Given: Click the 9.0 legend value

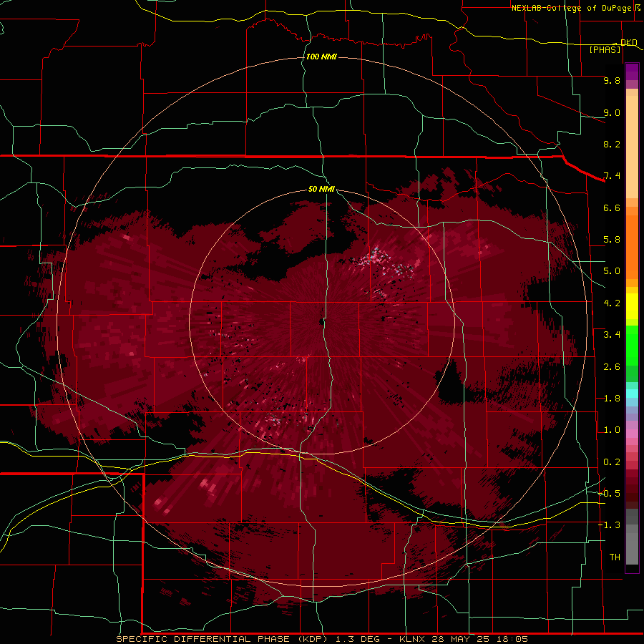Looking at the screenshot, I should pos(612,112).
